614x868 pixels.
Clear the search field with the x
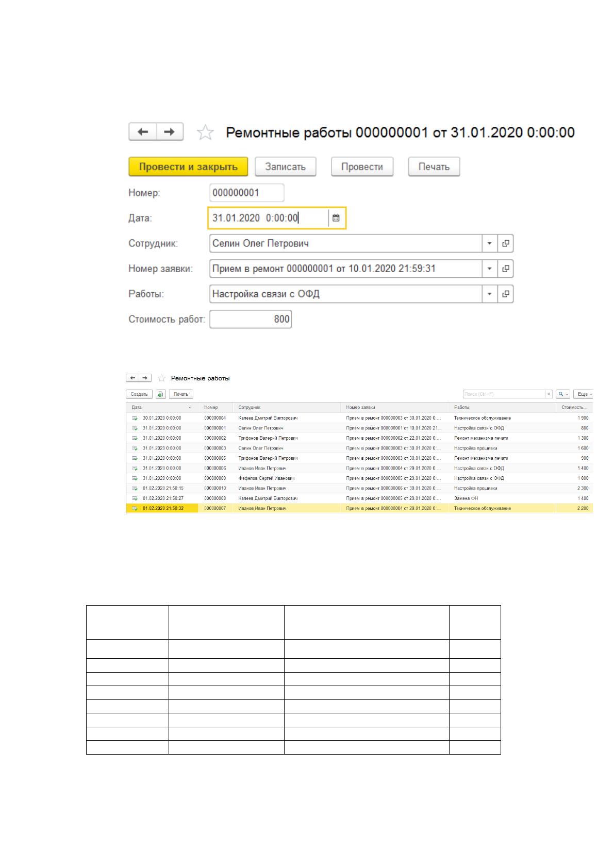(549, 394)
